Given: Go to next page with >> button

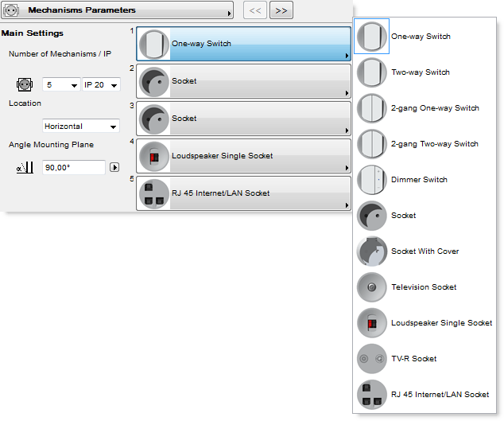Looking at the screenshot, I should coord(281,10).
